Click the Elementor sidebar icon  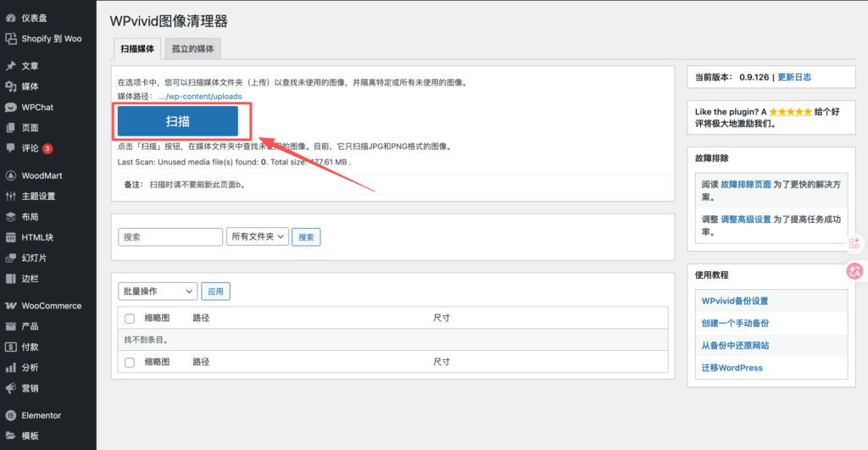(10, 415)
